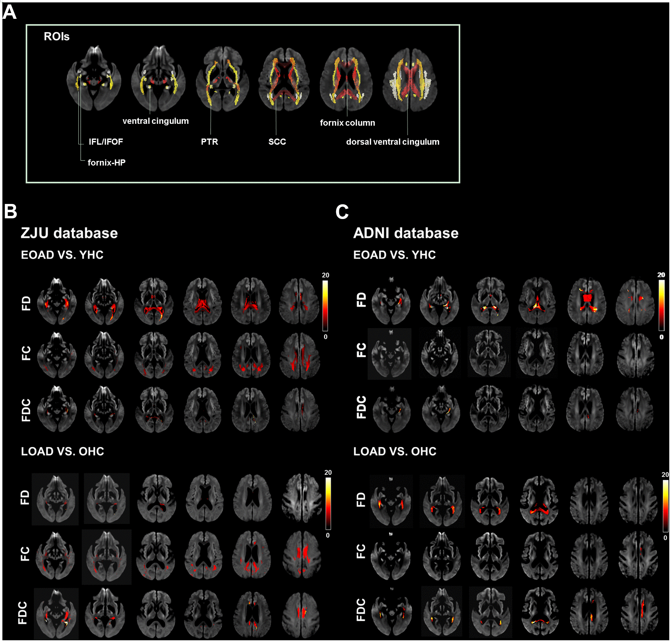The width and height of the screenshot is (672, 643).
Task: Click the ROI brain slice labeled PTR
Action: pyautogui.click(x=223, y=79)
